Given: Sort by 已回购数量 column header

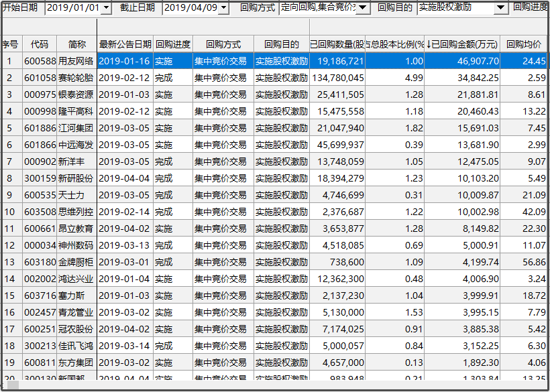Looking at the screenshot, I should [x=337, y=44].
